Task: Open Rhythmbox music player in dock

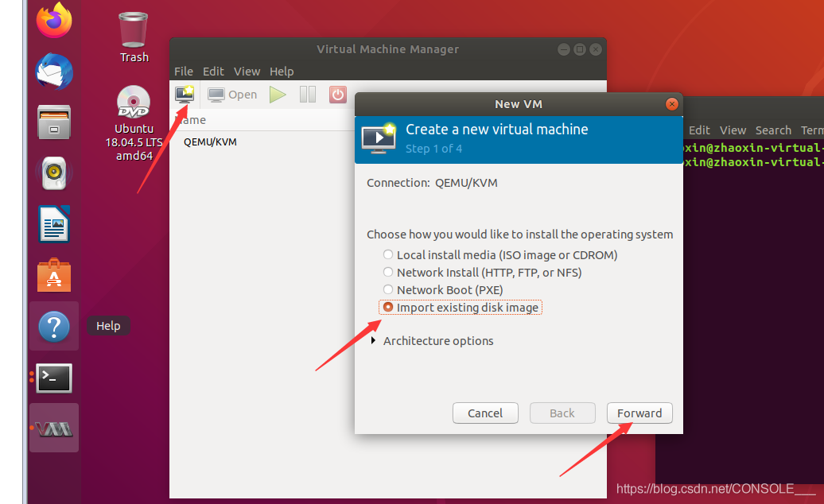Action: pos(54,173)
